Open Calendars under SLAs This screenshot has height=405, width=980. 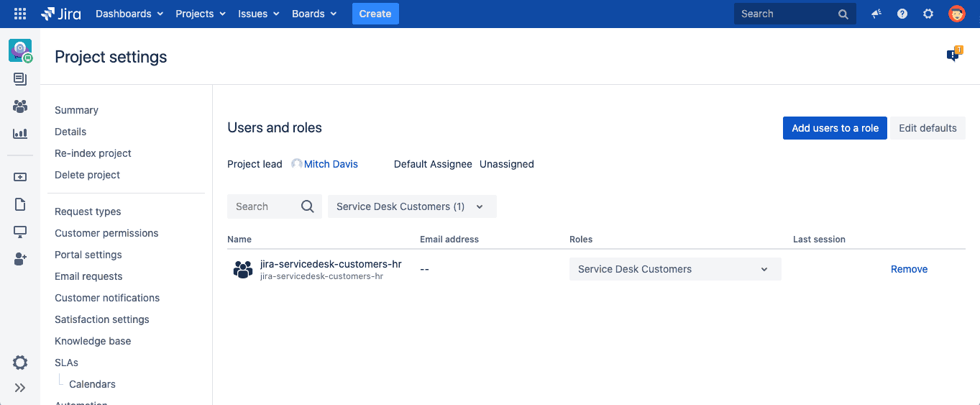click(x=92, y=384)
